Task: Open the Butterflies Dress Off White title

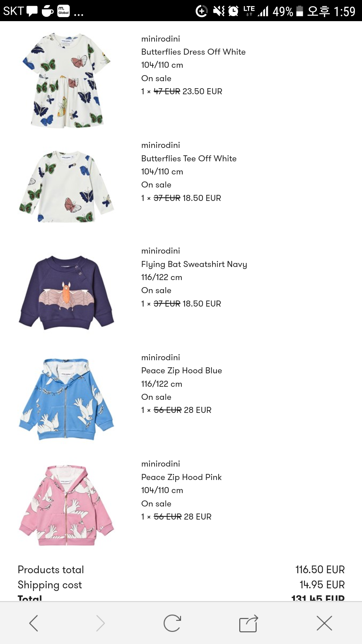Action: 193,52
